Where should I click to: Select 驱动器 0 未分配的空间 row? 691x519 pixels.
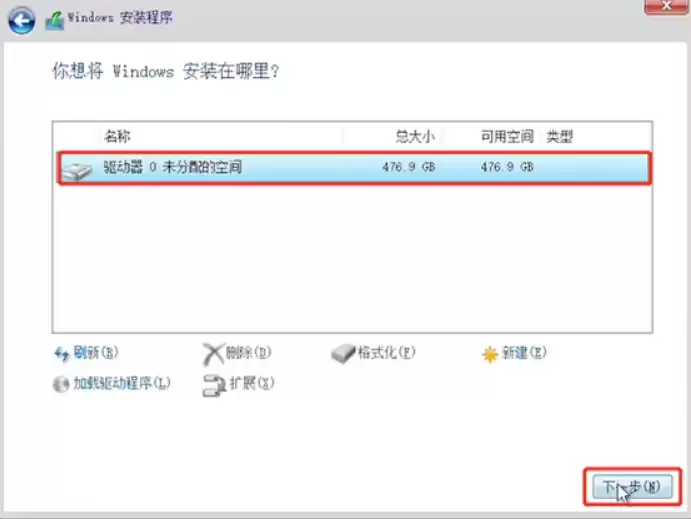click(354, 168)
